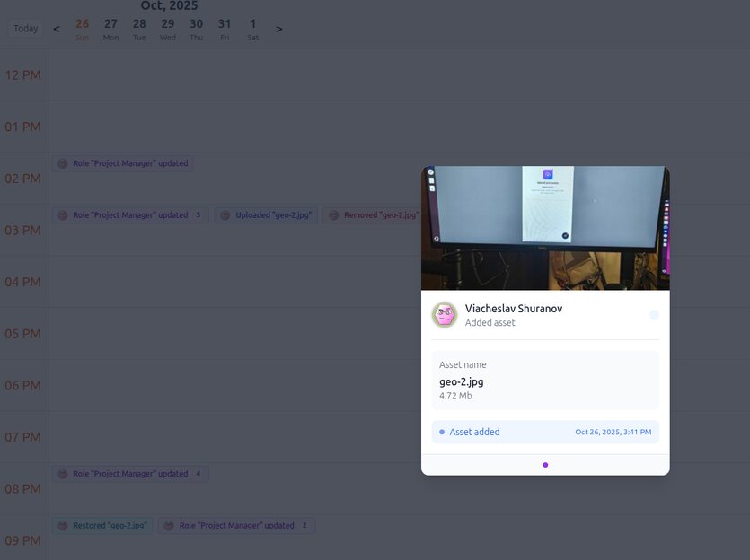Click the Today button
Screen dimensions: 750x560
point(25,28)
